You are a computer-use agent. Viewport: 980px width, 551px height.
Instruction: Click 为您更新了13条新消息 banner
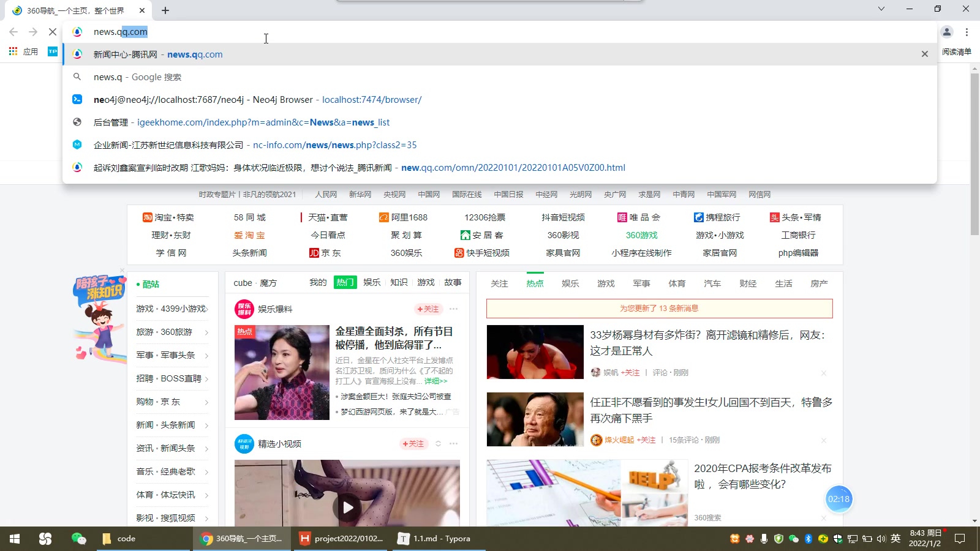pos(660,309)
